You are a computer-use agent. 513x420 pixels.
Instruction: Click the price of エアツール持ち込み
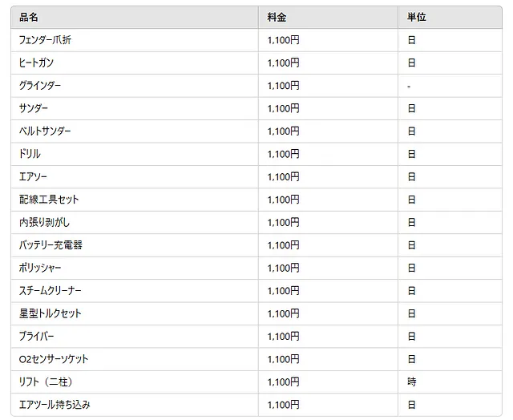pos(283,405)
